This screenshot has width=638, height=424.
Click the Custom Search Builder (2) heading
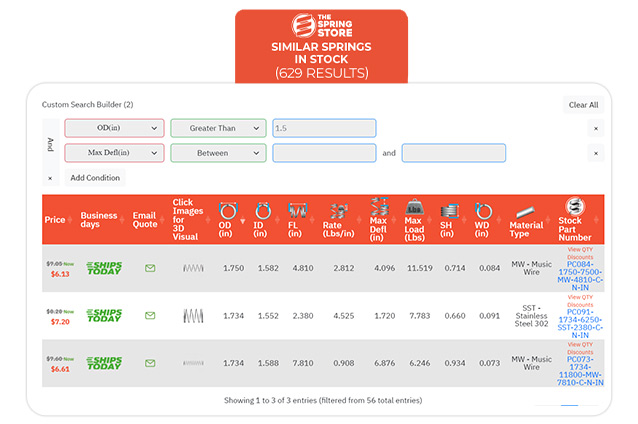click(x=87, y=105)
